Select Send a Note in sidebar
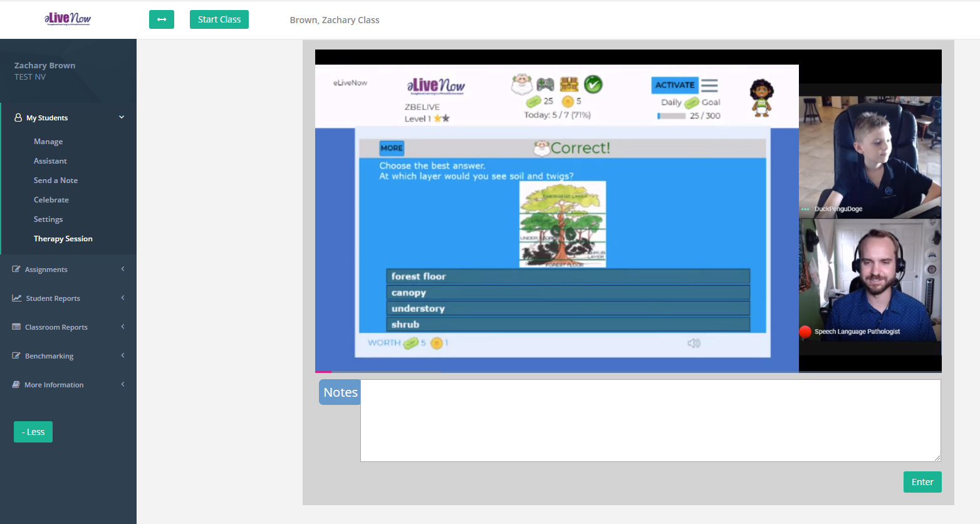980x524 pixels. (56, 181)
